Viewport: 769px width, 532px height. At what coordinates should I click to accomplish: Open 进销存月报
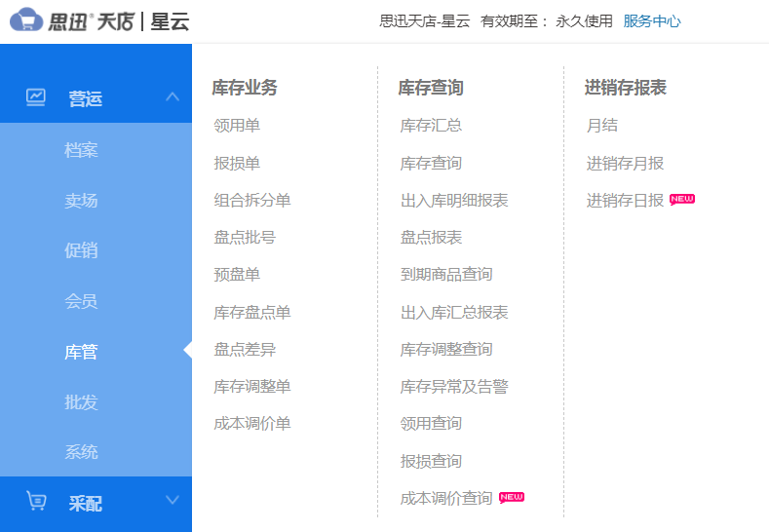pos(625,164)
